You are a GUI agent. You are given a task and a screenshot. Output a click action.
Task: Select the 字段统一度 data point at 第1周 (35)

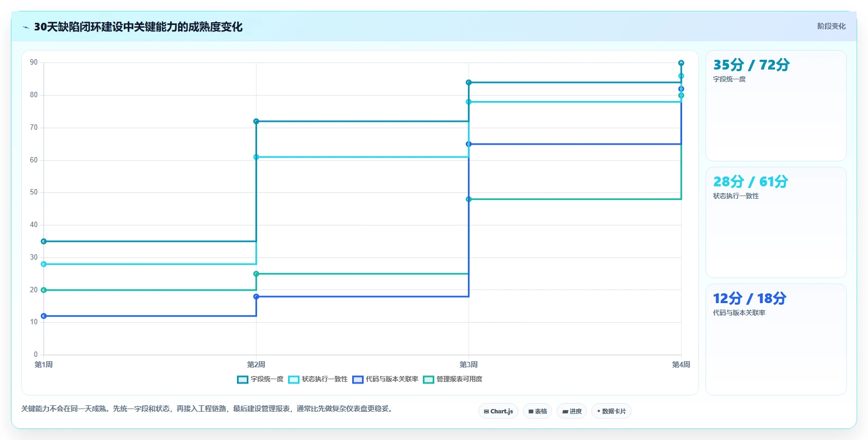(43, 241)
